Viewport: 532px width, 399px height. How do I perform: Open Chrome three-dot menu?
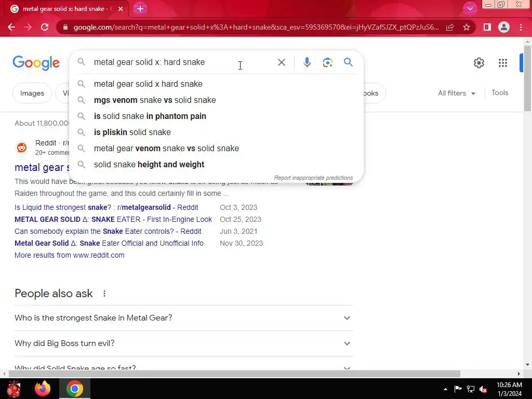coord(521,27)
